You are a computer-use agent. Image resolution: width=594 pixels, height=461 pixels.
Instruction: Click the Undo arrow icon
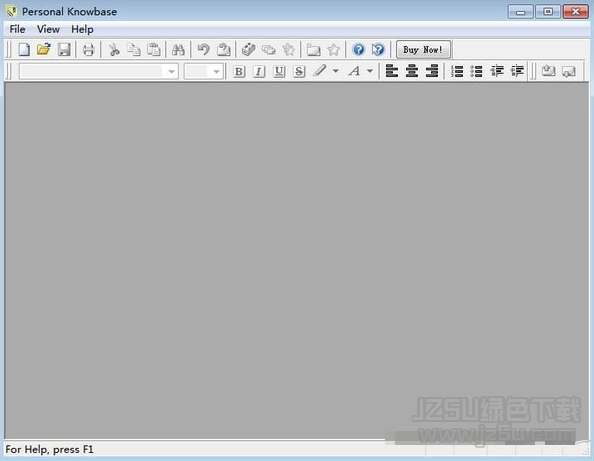pos(203,50)
